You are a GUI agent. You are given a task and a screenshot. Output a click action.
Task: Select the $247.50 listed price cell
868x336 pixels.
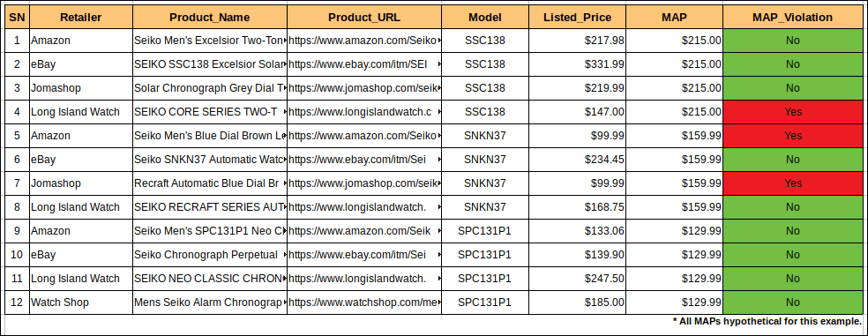pos(578,279)
